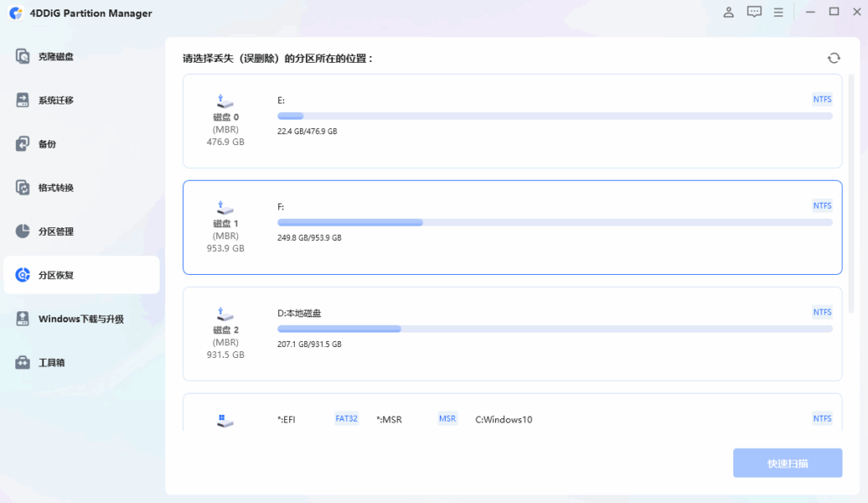The height and width of the screenshot is (503, 868).
Task: Select the *:MSR partition label
Action: click(x=389, y=419)
